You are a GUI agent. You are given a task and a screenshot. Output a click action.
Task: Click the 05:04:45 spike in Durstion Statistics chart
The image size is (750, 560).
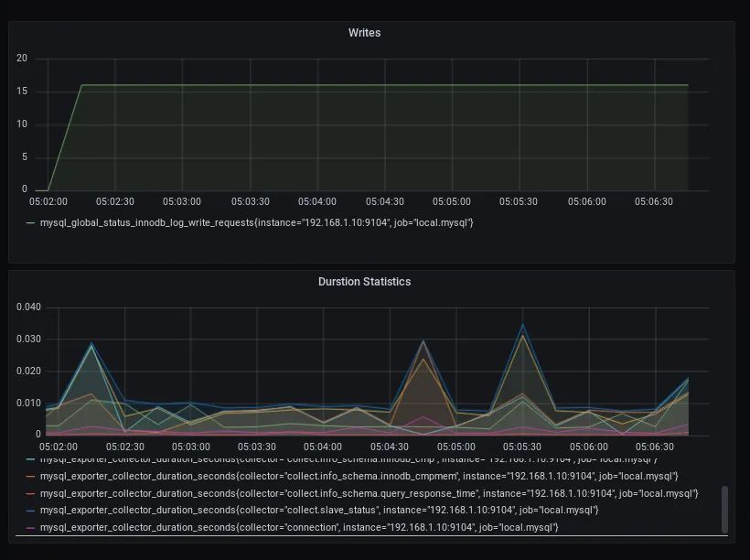(423, 340)
